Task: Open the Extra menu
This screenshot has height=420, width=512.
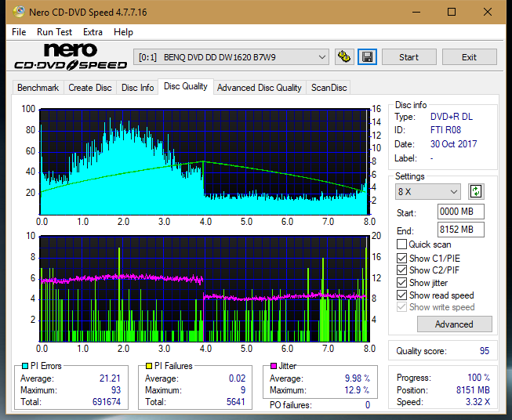Action: pyautogui.click(x=93, y=32)
